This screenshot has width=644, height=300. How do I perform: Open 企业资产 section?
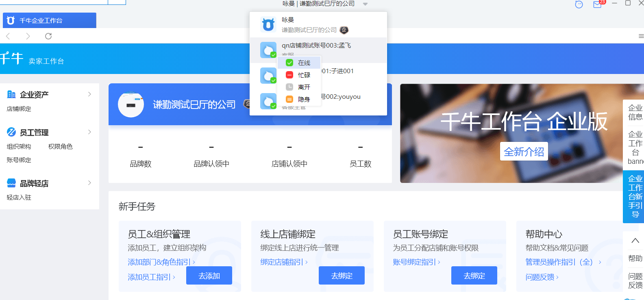pos(34,94)
